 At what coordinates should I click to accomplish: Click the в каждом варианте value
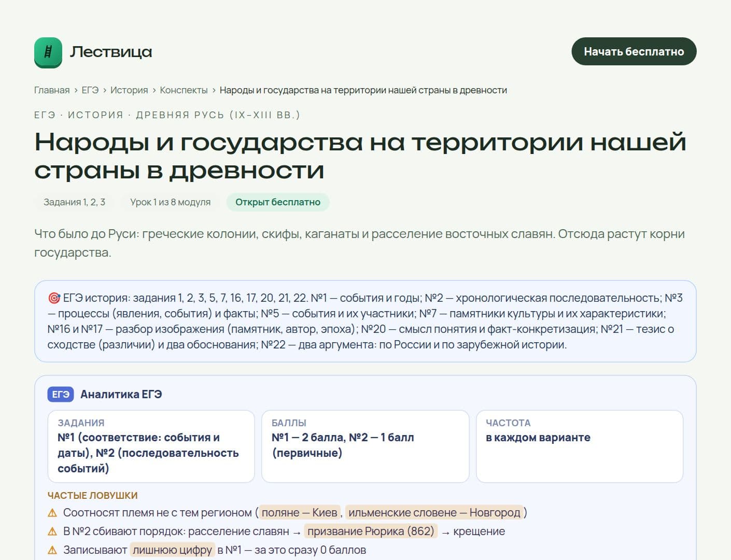click(x=538, y=438)
